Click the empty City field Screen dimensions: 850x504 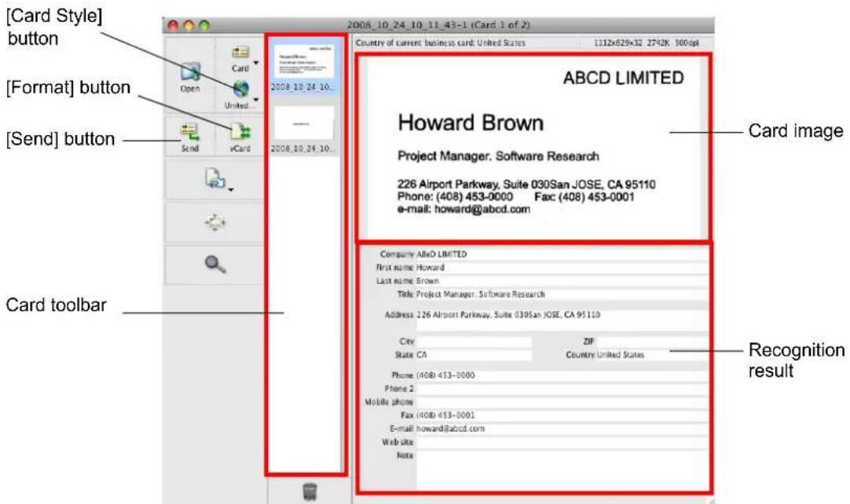(474, 341)
